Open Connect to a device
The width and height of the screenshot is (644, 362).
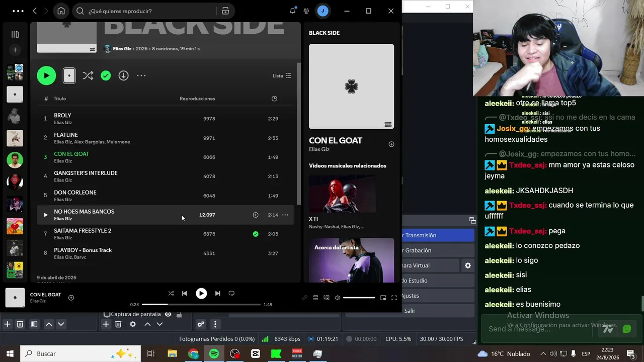[x=327, y=298]
